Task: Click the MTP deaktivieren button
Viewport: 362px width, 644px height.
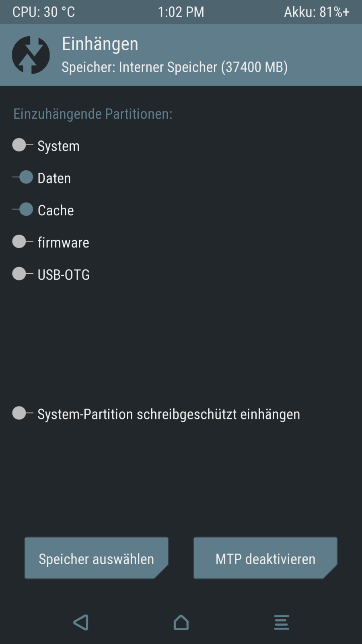Action: 265,558
